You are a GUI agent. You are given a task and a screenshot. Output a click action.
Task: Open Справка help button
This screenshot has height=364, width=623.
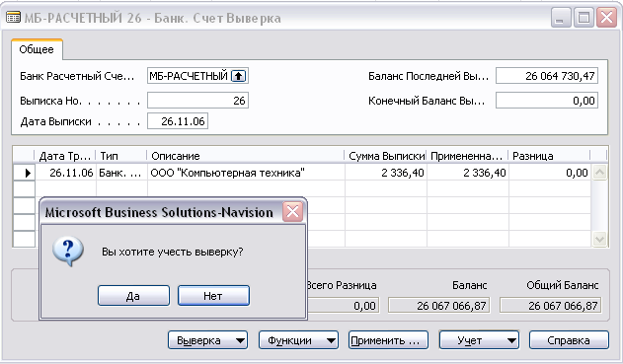(569, 340)
